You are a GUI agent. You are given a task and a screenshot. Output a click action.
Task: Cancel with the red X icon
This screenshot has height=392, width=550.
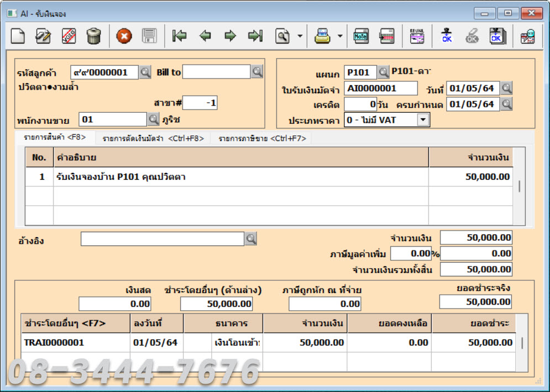[124, 36]
